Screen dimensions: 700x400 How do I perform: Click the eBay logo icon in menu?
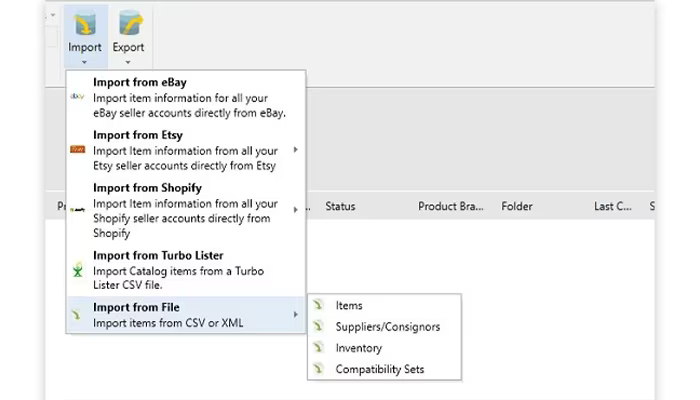[77, 96]
